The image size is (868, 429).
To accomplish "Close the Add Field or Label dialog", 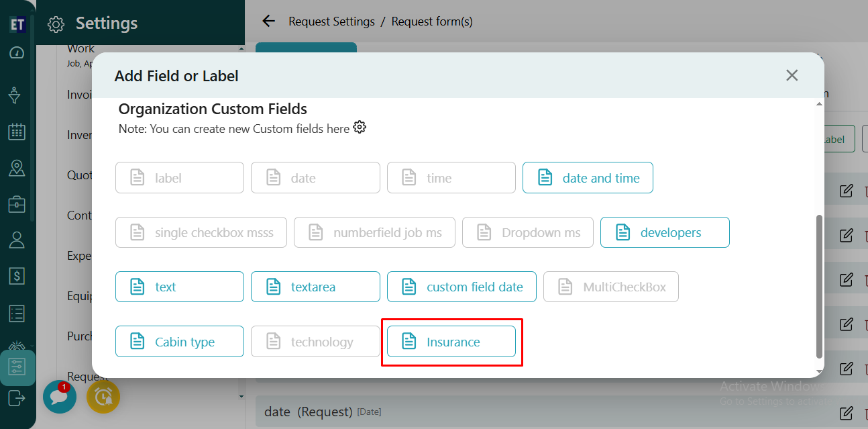I will click(x=792, y=75).
